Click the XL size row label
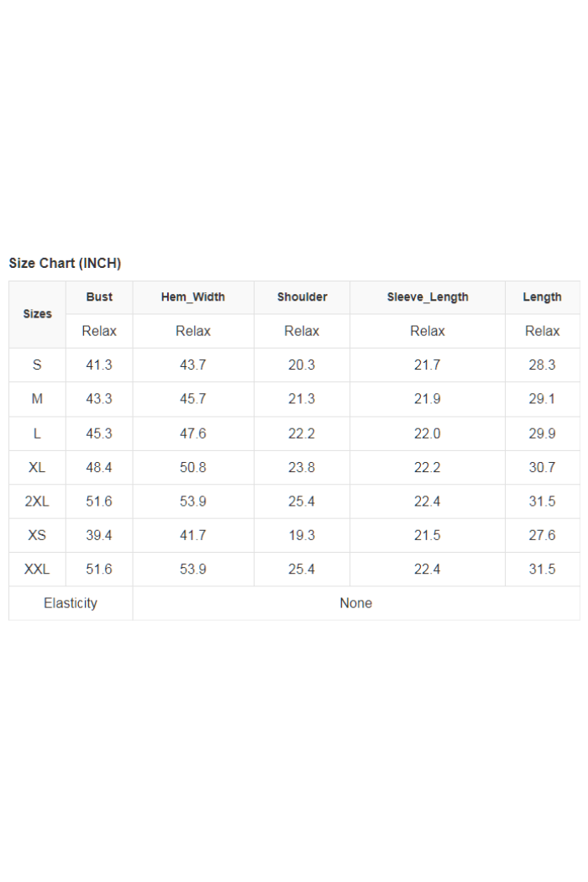The width and height of the screenshot is (588, 882). coord(37,467)
